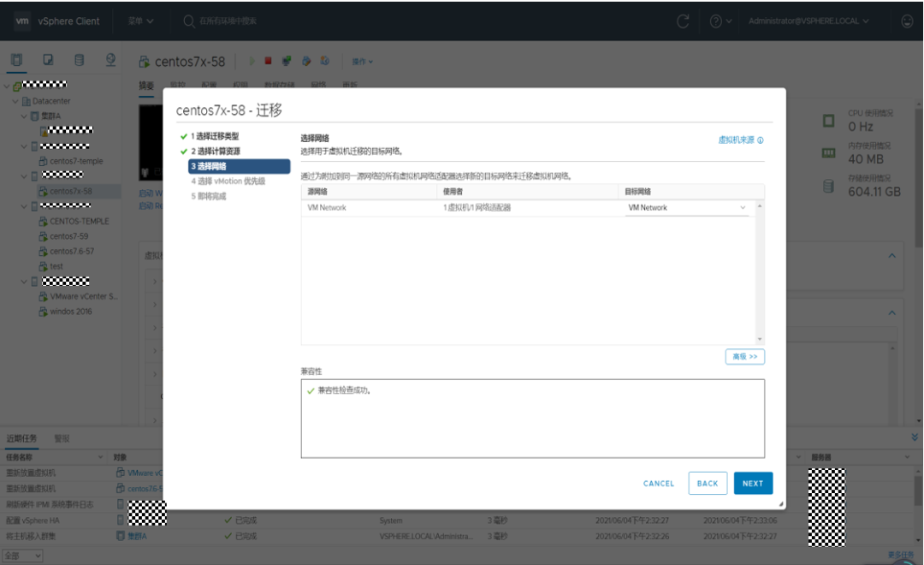Viewport: 924px width, 565px height.
Task: Open the VM Network target network dropdown
Action: pyautogui.click(x=686, y=208)
